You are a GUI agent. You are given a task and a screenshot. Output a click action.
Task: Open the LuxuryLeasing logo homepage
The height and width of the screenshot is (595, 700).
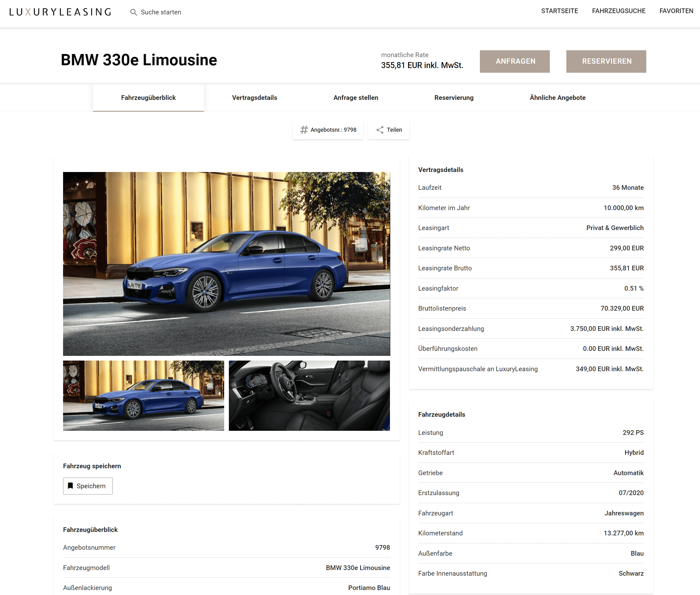[x=60, y=12]
